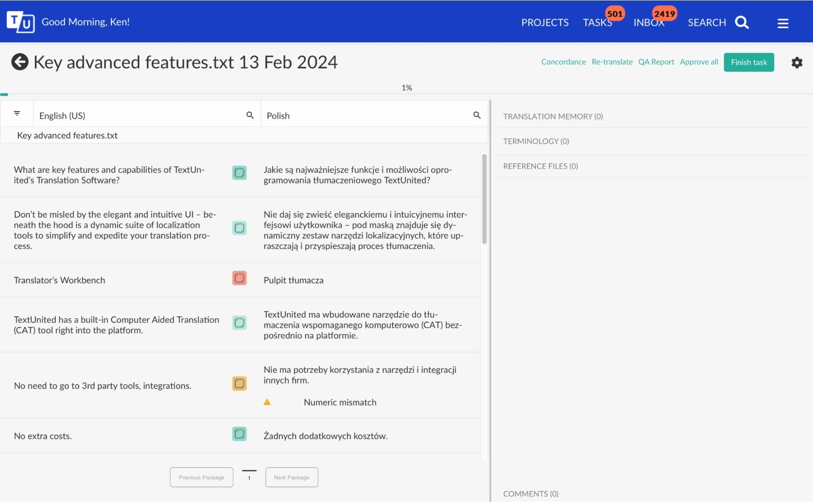Click 'Numeric mismatch' warning text
This screenshot has width=813, height=504.
[340, 402]
